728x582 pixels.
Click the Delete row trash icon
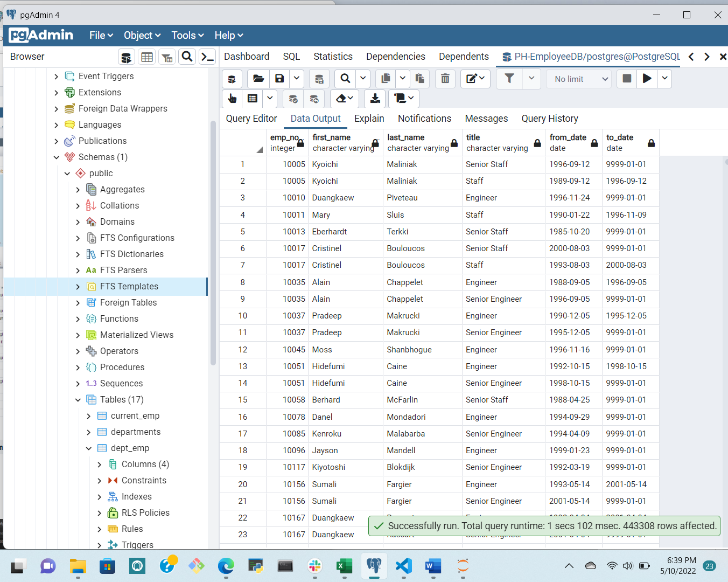[445, 79]
